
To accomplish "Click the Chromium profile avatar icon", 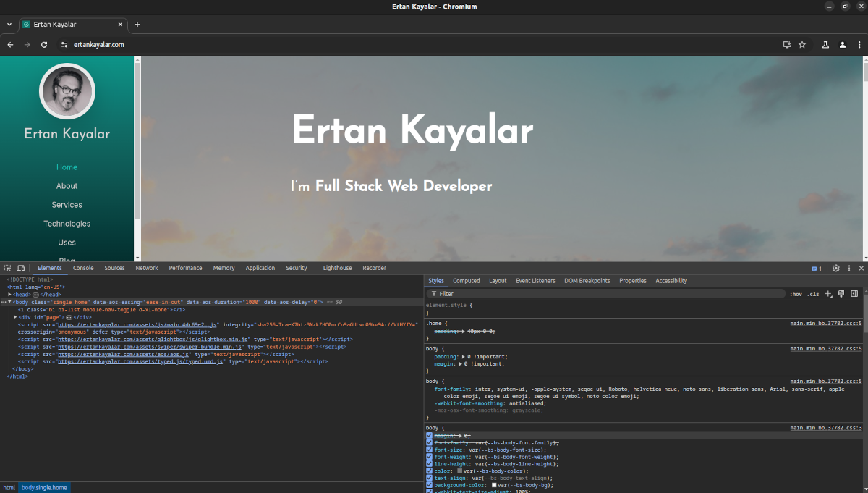I will point(842,44).
